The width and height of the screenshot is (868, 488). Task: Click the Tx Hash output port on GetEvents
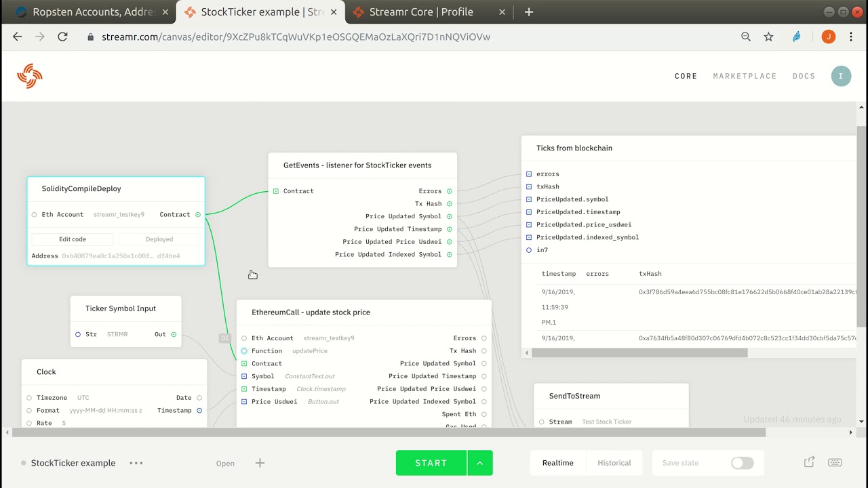click(x=450, y=204)
